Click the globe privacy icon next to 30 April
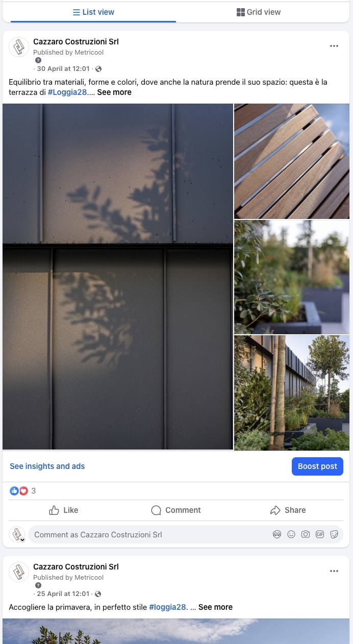 [x=98, y=69]
